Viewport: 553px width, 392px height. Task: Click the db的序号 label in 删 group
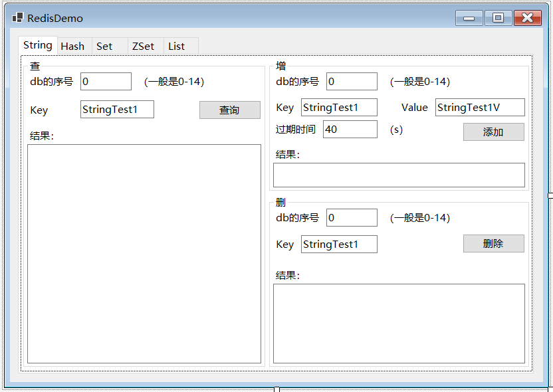(x=297, y=217)
